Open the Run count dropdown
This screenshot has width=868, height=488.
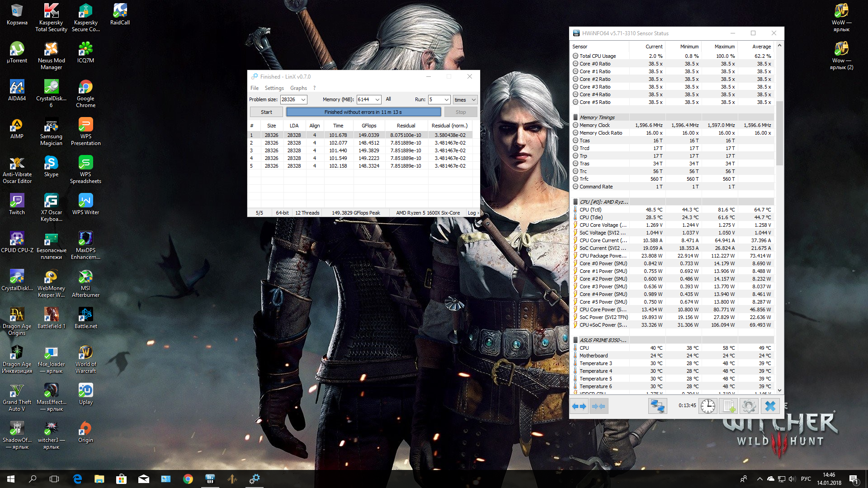tap(446, 99)
